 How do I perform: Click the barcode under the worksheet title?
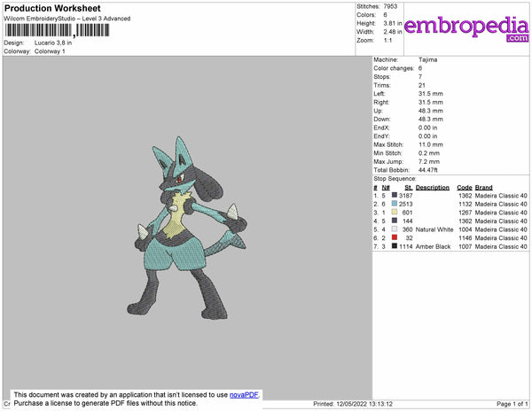(57, 30)
